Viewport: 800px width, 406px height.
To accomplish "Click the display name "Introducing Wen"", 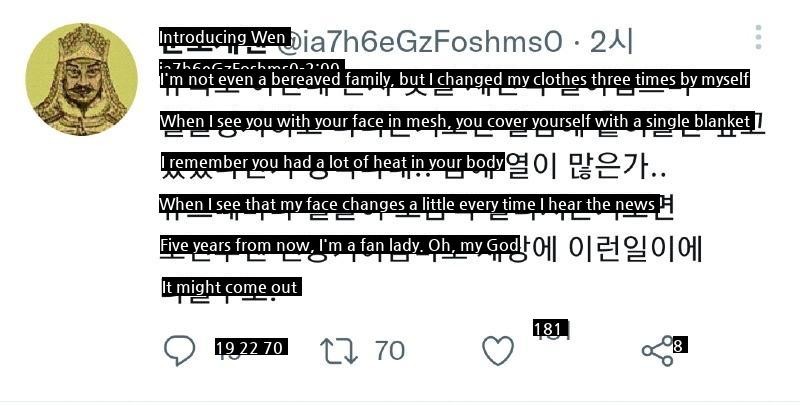I will point(224,38).
